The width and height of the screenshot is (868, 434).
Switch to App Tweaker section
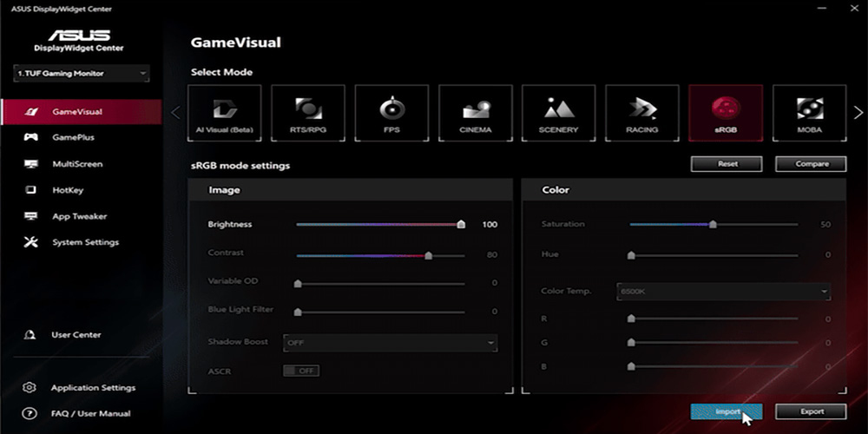[x=82, y=216]
